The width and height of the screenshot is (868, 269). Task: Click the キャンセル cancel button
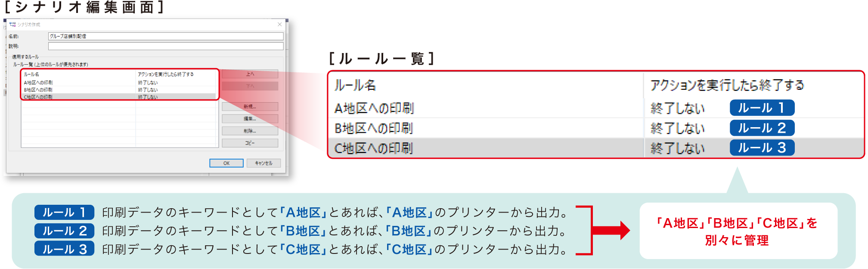coord(264,163)
